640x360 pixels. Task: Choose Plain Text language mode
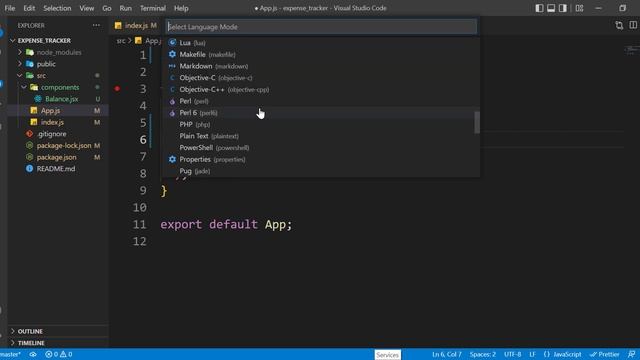point(320,136)
